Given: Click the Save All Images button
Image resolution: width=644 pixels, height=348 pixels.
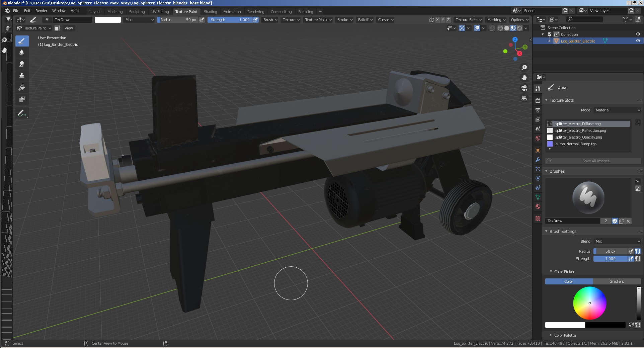Looking at the screenshot, I should [593, 161].
